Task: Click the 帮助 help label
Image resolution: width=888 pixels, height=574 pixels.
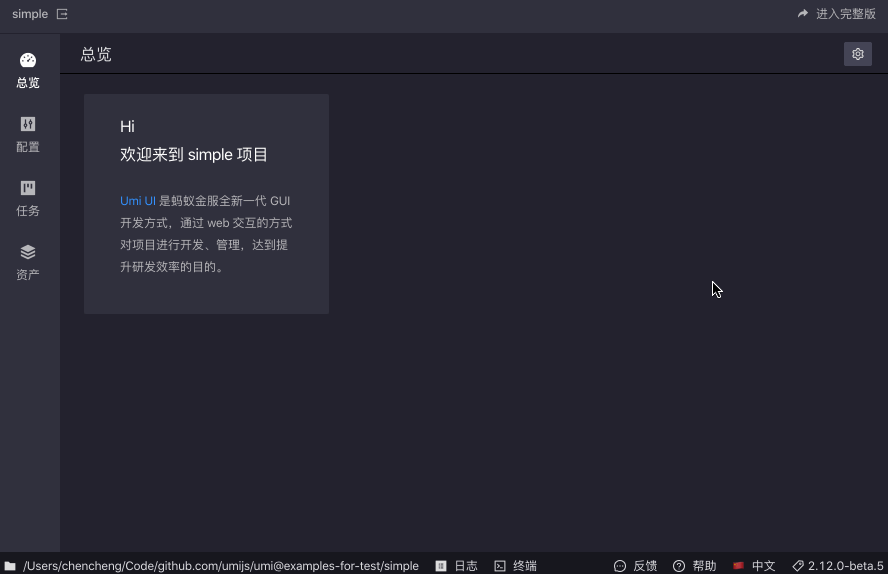Action: pos(705,566)
